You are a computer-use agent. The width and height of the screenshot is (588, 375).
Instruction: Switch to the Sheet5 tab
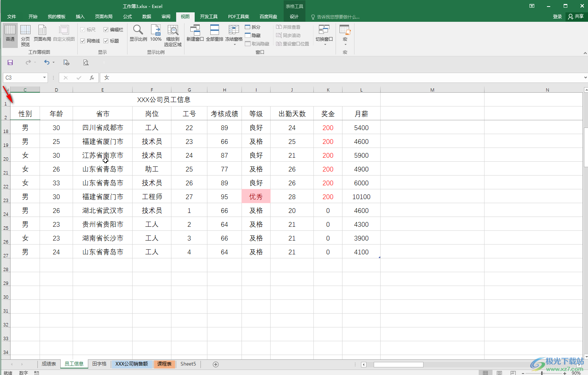[x=188, y=364]
